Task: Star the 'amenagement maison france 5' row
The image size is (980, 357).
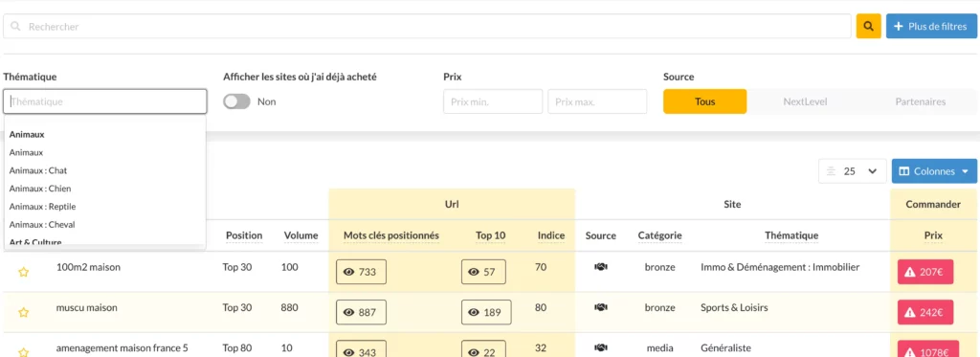Action: tap(23, 352)
